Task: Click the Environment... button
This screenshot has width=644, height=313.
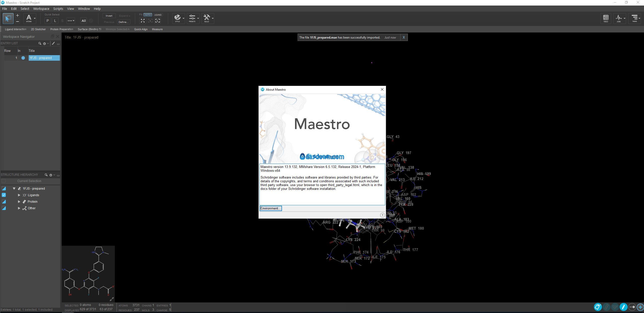Action: (x=271, y=208)
